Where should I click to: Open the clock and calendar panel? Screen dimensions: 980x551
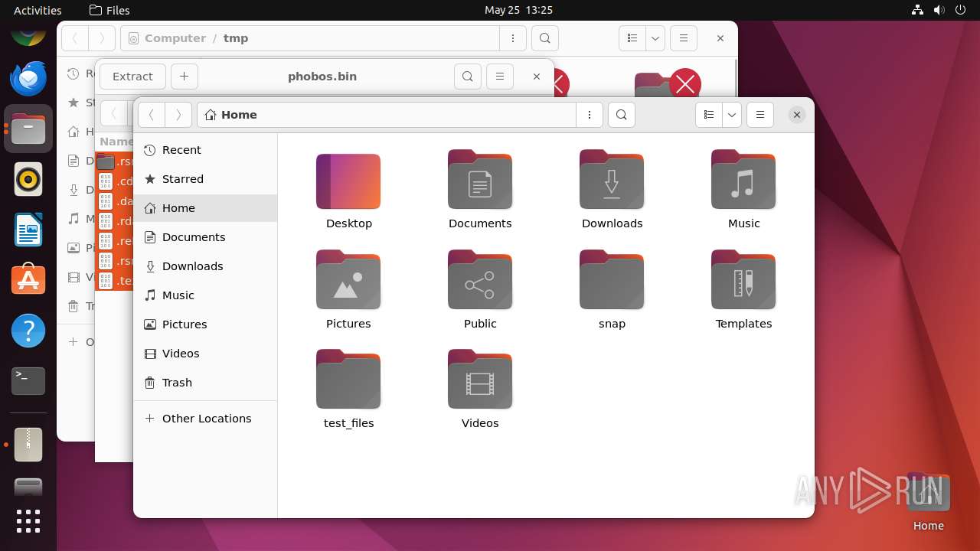518,10
